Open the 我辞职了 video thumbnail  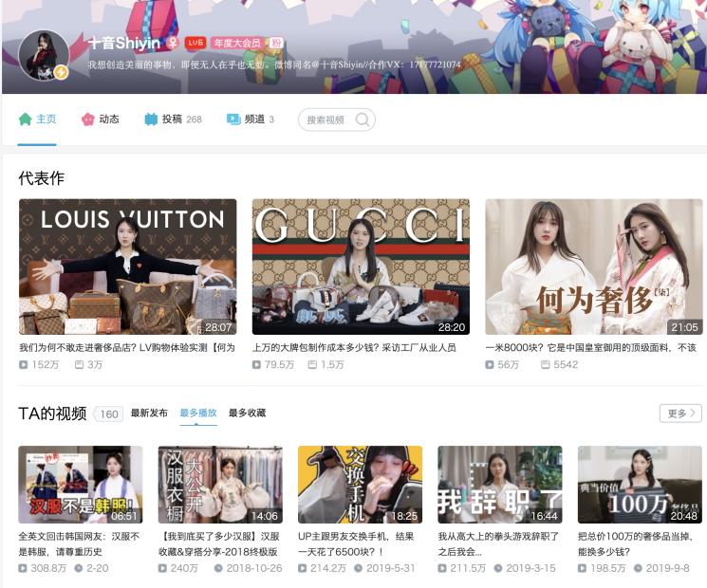500,485
